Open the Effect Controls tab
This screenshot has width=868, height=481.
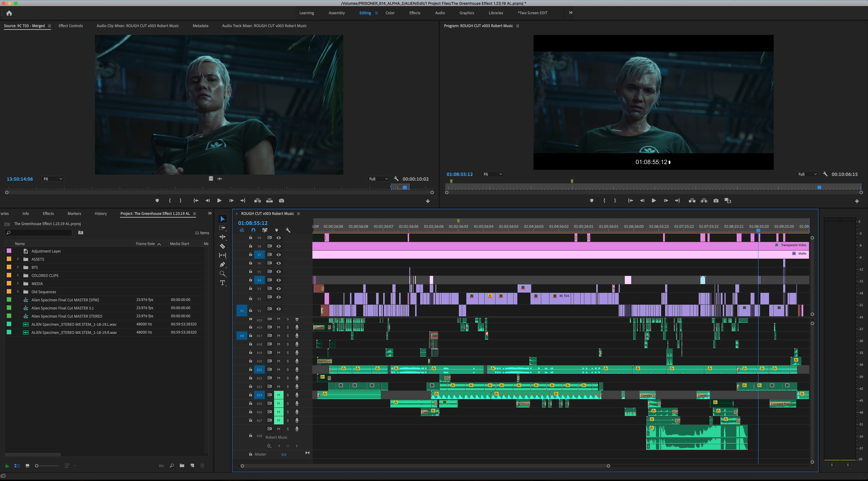coord(70,26)
